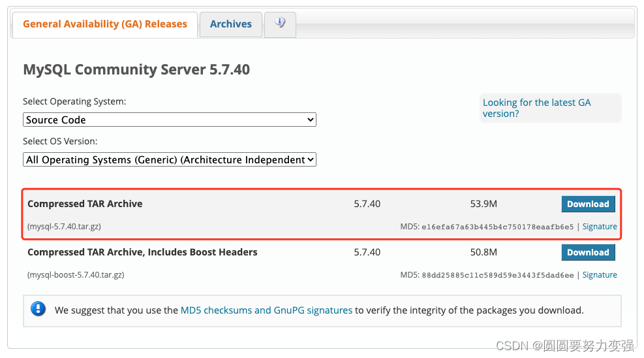Expand the Select Operating System dropdown
This screenshot has height=358, width=644.
click(x=170, y=120)
